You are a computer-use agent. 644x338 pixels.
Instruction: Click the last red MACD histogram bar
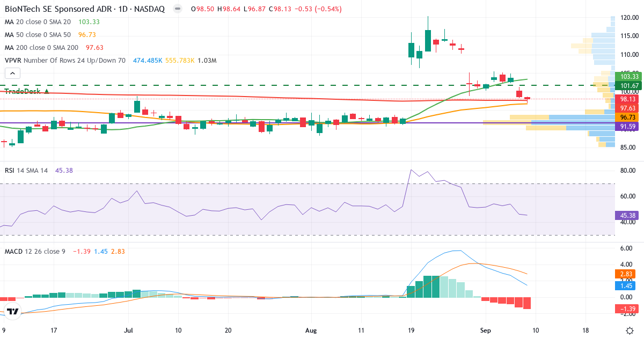527,303
